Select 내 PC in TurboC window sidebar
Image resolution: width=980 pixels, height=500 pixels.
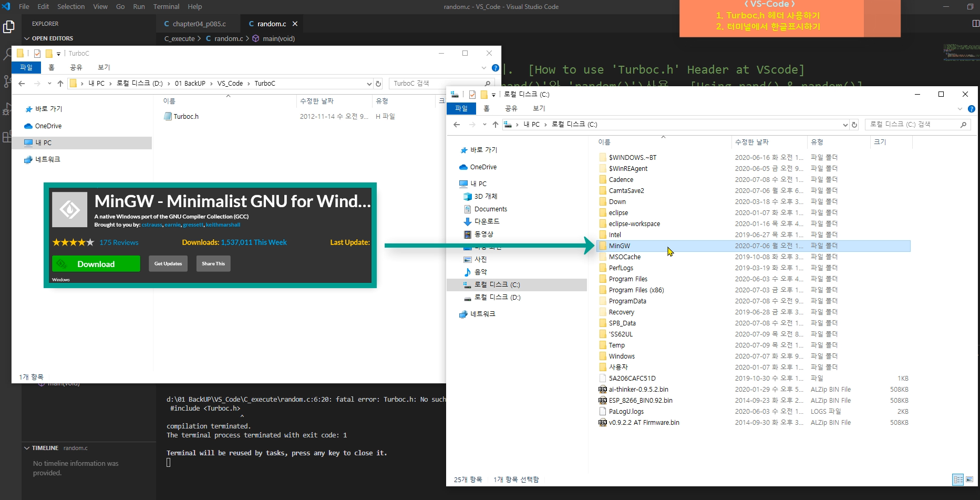click(x=44, y=142)
